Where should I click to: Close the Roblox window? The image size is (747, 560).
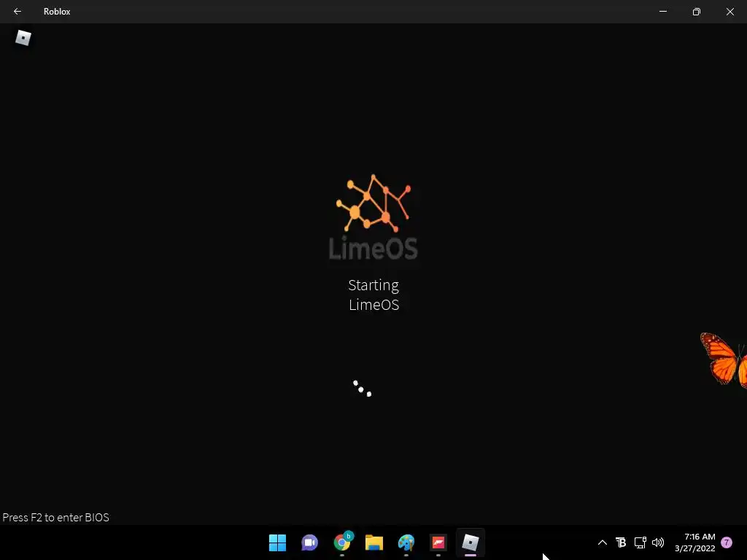click(x=729, y=12)
